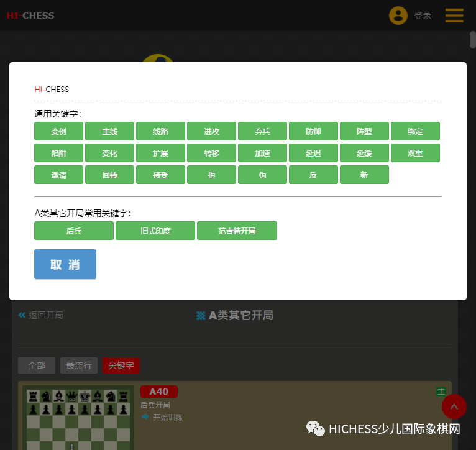Click the blue arrow beside 开始训练

click(x=145, y=417)
